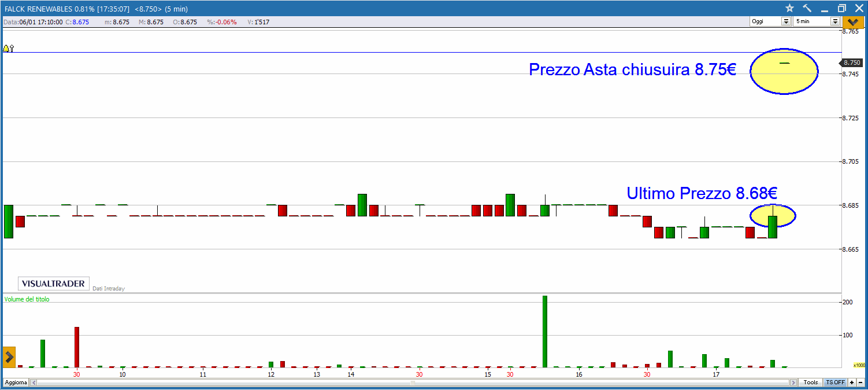Expand side panel with orange right-chevron button
This screenshot has width=868, height=390.
tap(9, 358)
